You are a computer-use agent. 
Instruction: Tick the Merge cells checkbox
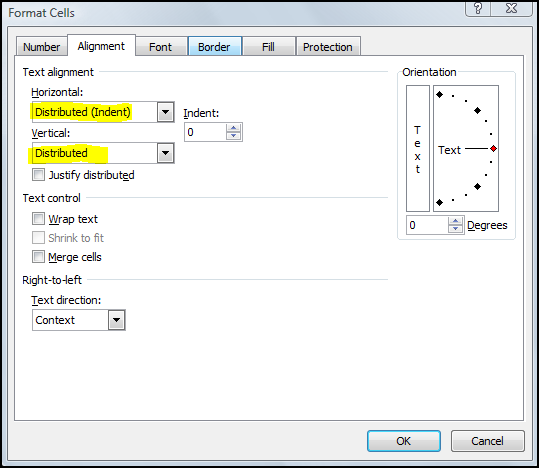[x=38, y=257]
